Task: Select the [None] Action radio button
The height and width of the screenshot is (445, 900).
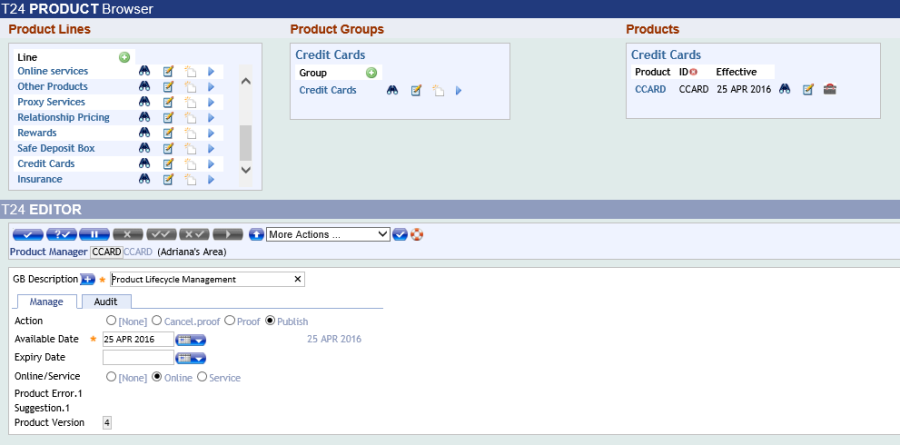Action: (x=111, y=321)
